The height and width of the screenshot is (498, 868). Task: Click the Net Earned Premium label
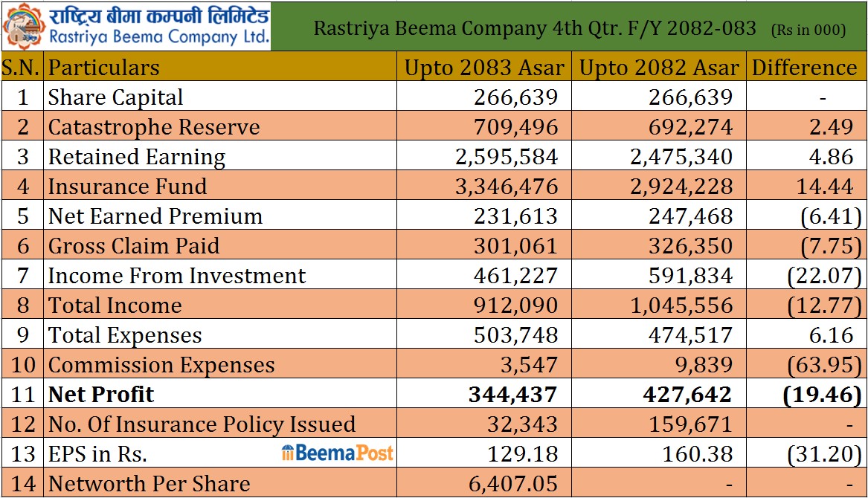(x=155, y=216)
